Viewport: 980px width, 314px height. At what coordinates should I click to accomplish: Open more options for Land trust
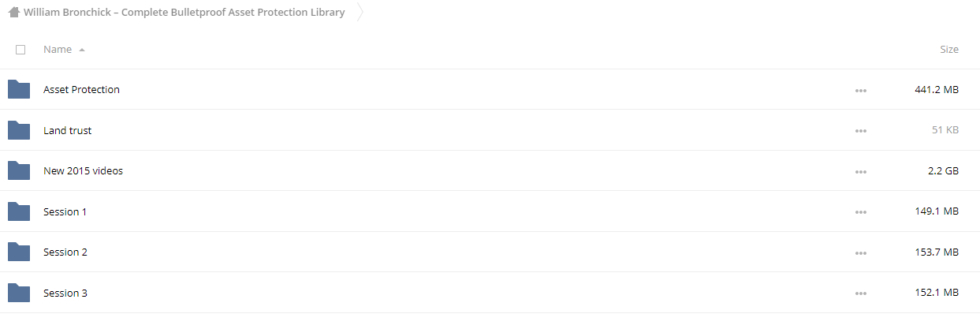click(861, 131)
